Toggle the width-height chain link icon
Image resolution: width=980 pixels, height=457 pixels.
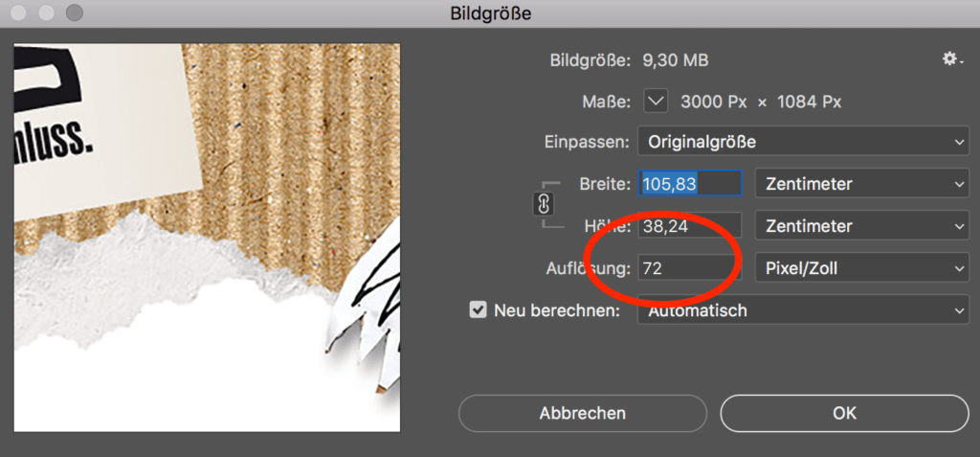[544, 204]
